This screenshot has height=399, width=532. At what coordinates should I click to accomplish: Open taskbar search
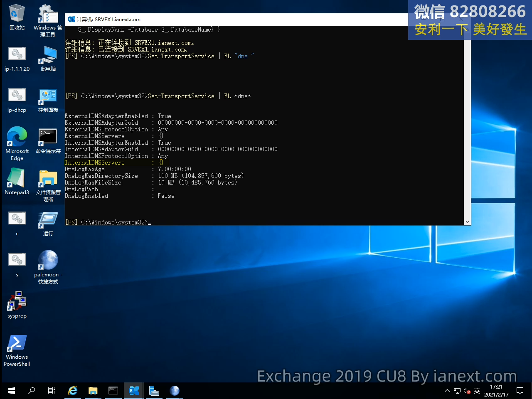[32, 391]
